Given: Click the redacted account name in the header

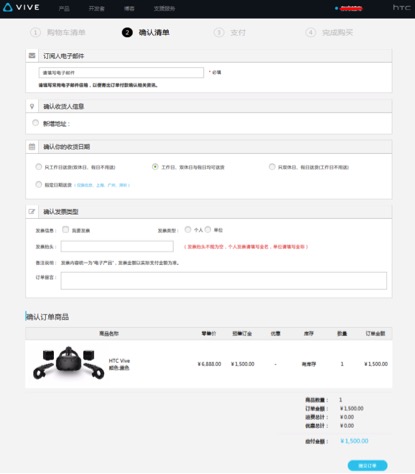Looking at the screenshot, I should (351, 8).
